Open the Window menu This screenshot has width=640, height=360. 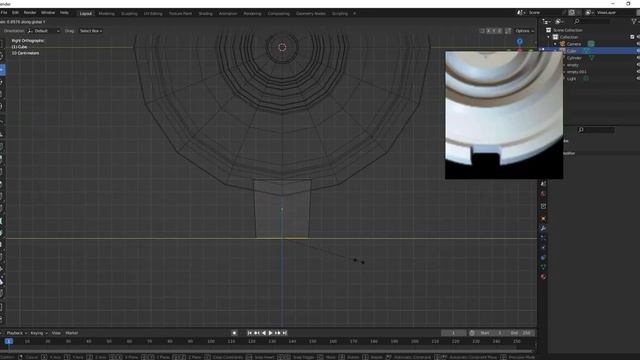[48, 13]
